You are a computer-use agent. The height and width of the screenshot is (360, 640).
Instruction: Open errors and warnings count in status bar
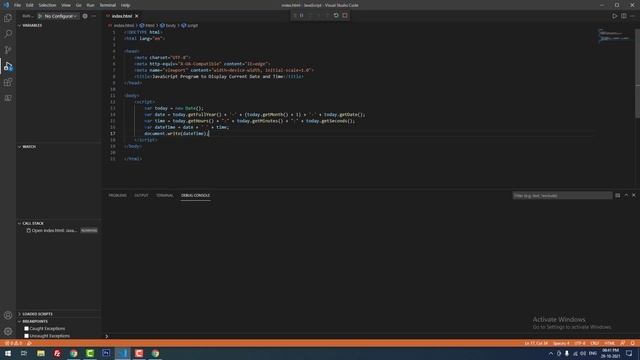pos(13,343)
